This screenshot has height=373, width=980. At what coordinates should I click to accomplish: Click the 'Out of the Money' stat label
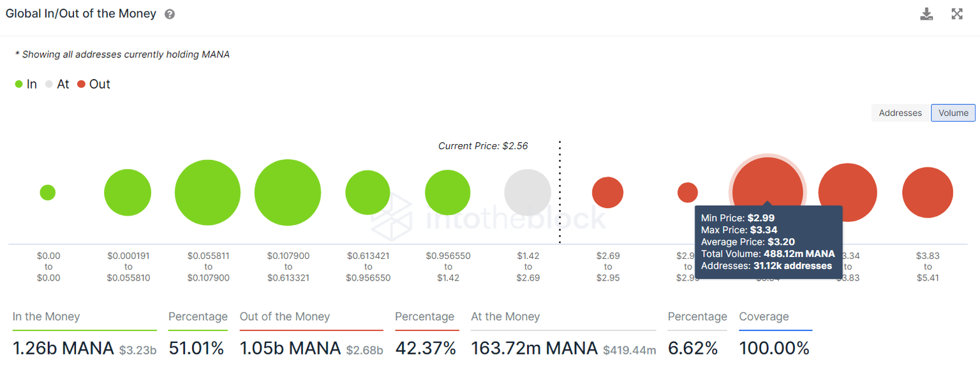285,317
